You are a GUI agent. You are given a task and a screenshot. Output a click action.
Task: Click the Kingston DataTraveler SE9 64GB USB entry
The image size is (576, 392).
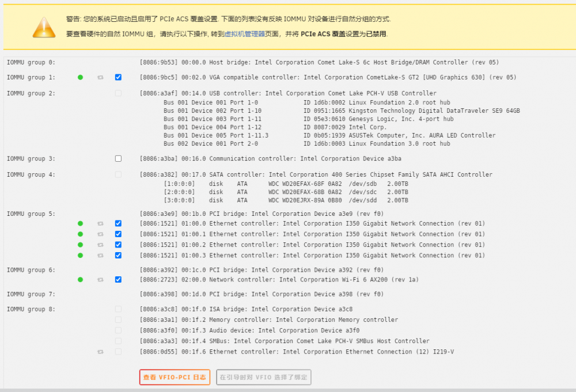(x=342, y=111)
